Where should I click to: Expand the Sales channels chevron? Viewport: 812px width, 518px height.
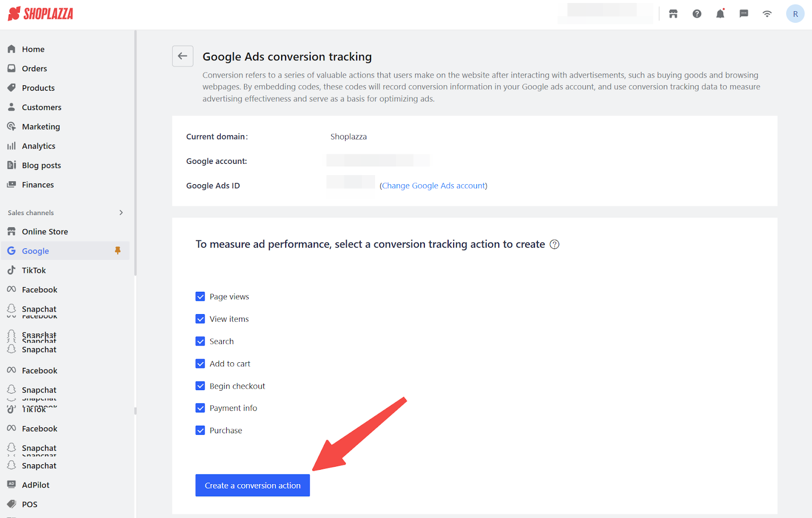[121, 213]
